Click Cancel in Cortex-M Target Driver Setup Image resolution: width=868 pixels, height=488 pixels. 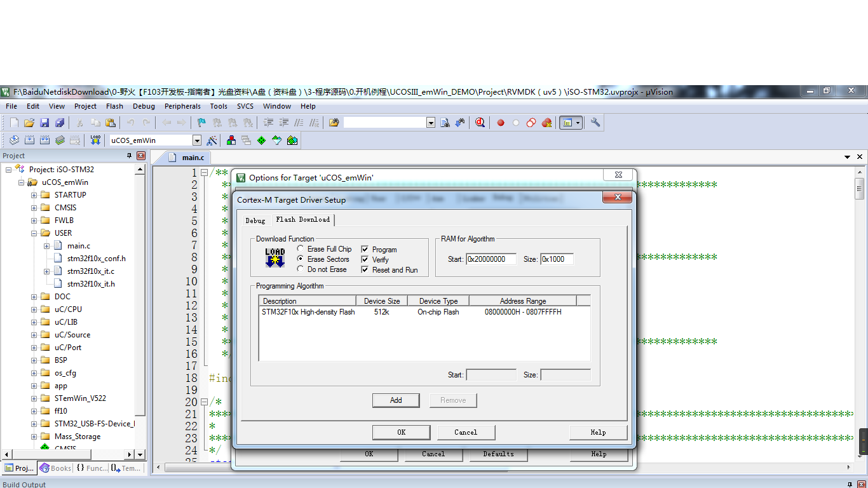pyautogui.click(x=466, y=432)
